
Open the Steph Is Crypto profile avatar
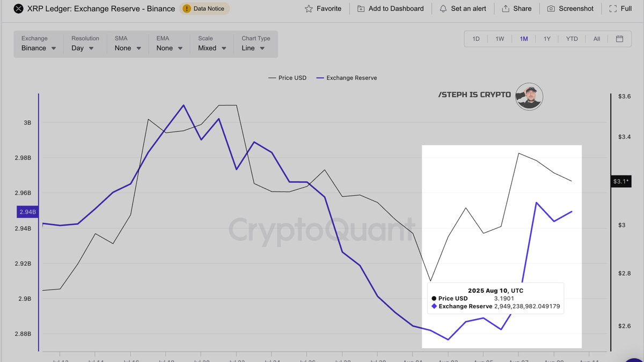(529, 97)
